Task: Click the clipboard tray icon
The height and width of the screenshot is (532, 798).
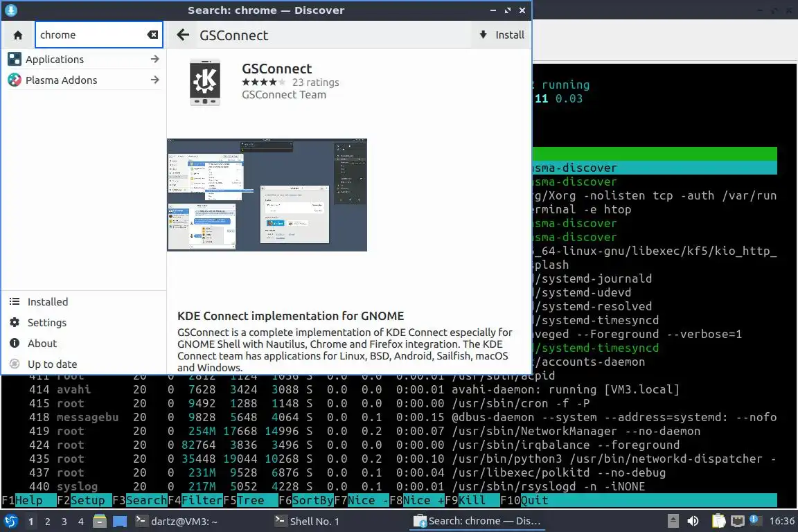Action: (718, 521)
